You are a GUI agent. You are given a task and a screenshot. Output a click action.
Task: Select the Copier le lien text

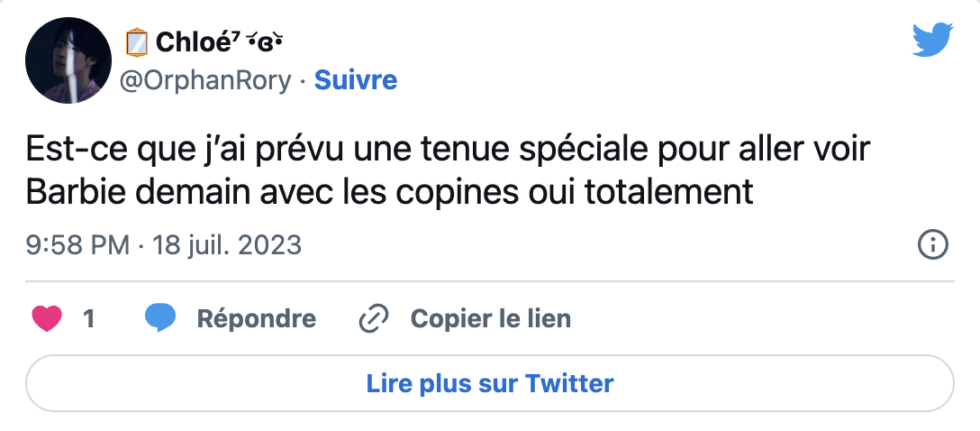coord(490,318)
